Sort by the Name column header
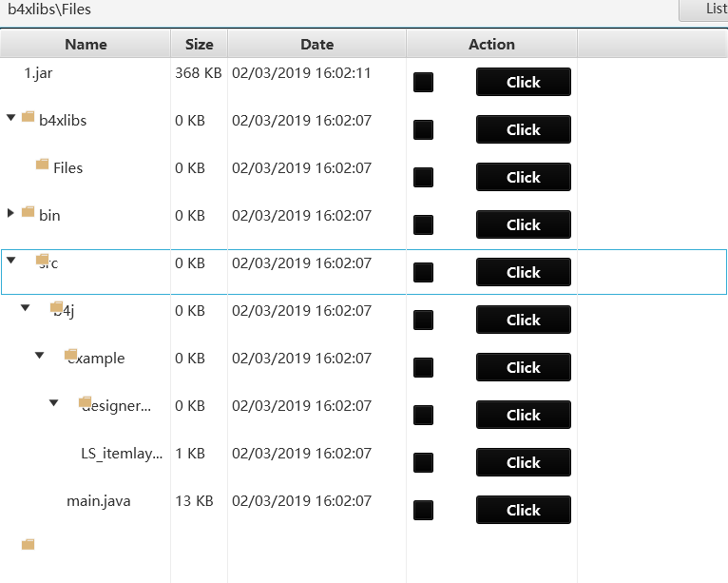This screenshot has height=583, width=728. tap(86, 44)
